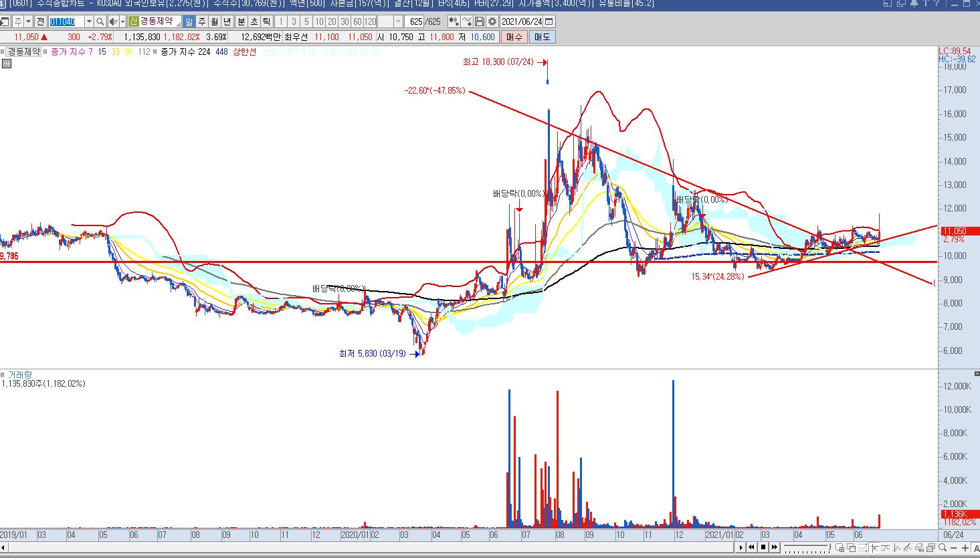The height and width of the screenshot is (558, 980).
Task: Select the yearly 년 period toggle
Action: click(227, 21)
